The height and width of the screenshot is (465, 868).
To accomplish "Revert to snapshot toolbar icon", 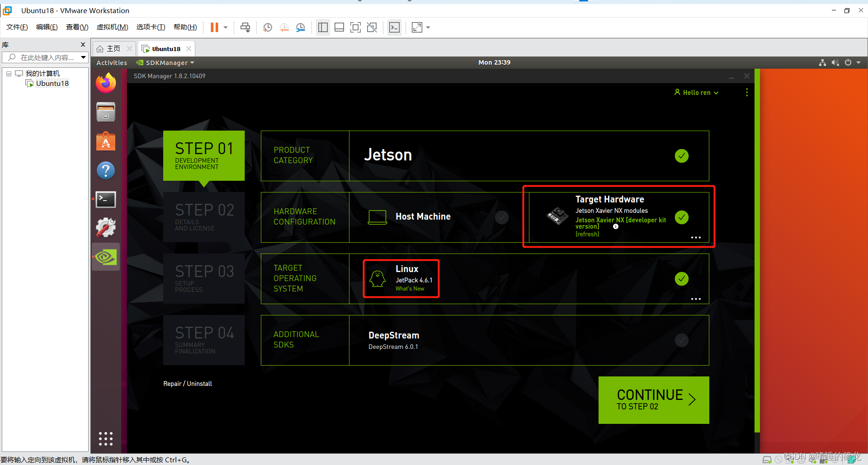I will pos(284,28).
